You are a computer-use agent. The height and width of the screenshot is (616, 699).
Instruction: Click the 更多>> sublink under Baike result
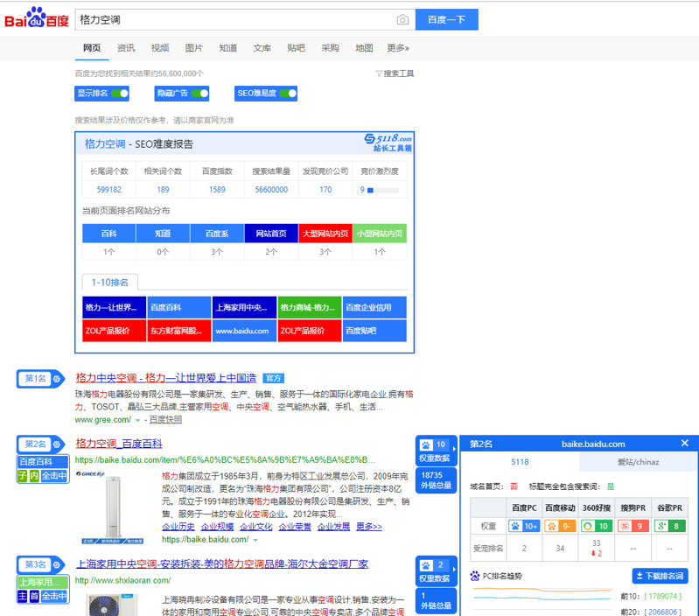pyautogui.click(x=368, y=527)
